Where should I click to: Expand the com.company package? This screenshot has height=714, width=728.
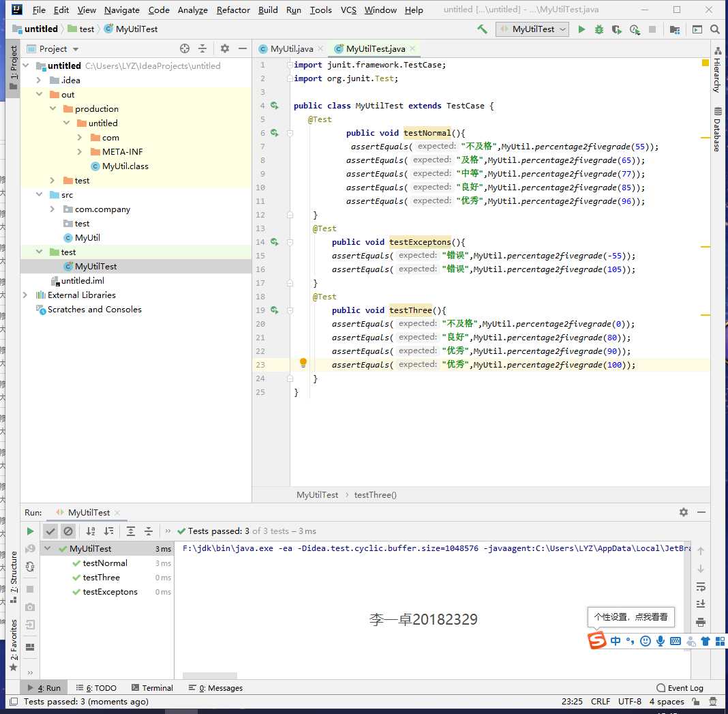[x=52, y=209]
